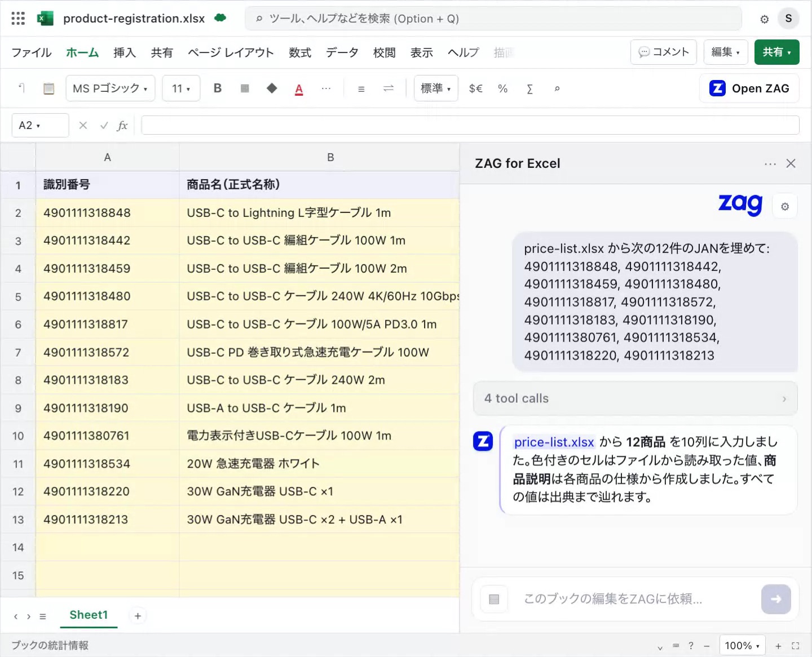Click the green Excel logo icon
Screen dimensions: 812x657
pyautogui.click(x=45, y=19)
